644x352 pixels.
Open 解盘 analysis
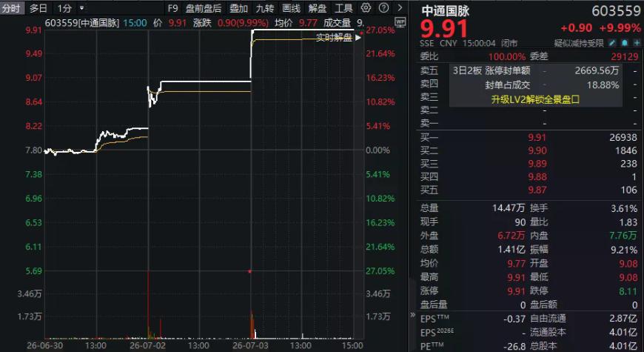[x=318, y=8]
